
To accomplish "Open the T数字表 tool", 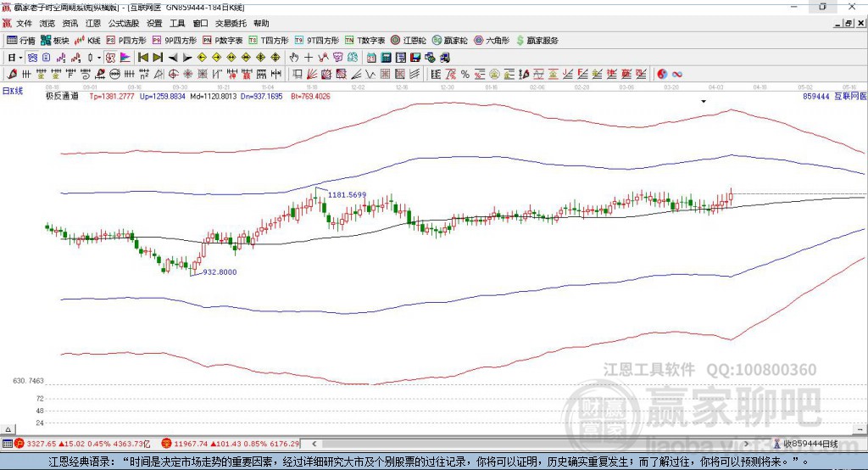I will point(364,41).
